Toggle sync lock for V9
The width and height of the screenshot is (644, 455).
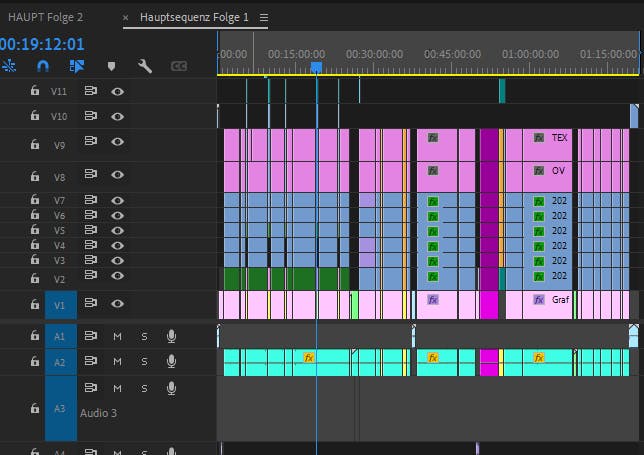coord(91,141)
